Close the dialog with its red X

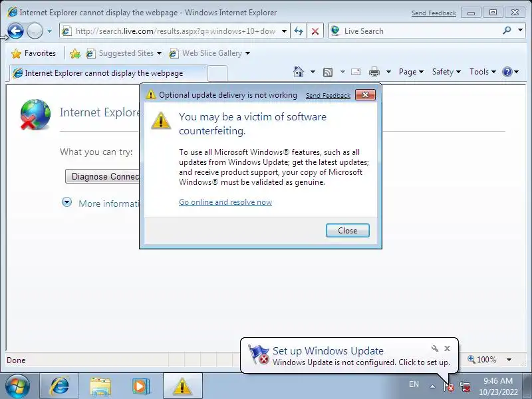point(365,95)
